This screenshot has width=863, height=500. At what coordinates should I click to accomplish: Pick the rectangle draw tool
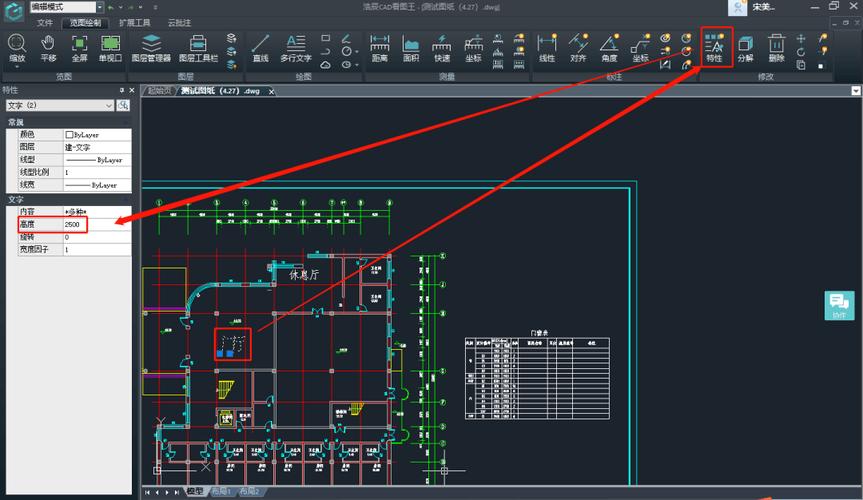point(326,38)
